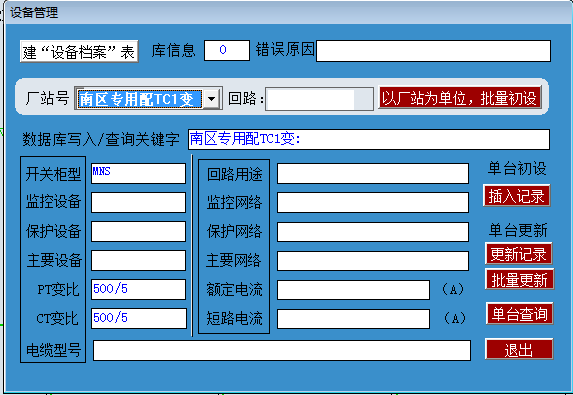This screenshot has width=573, height=395.
Task: Click the 电缆型号 input field
Action: pos(282,350)
